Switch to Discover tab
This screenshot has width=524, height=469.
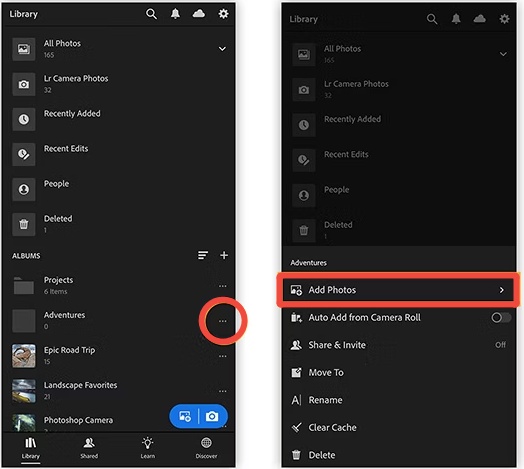pyautogui.click(x=206, y=449)
